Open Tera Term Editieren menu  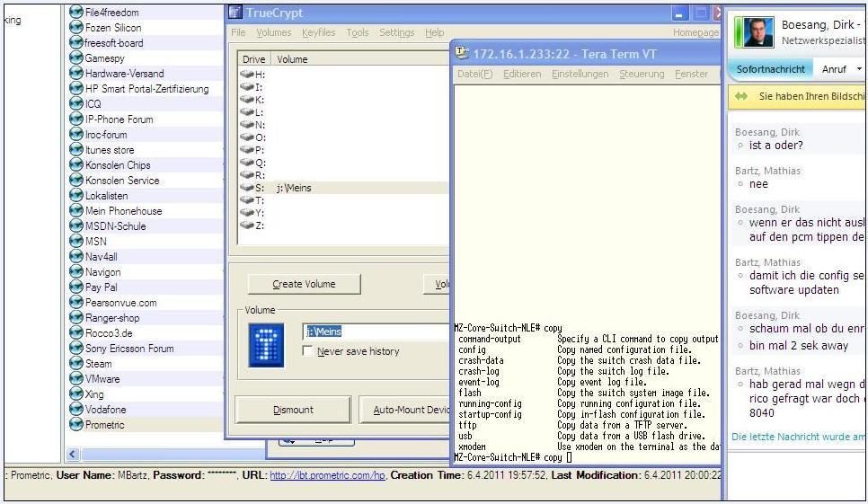[522, 74]
